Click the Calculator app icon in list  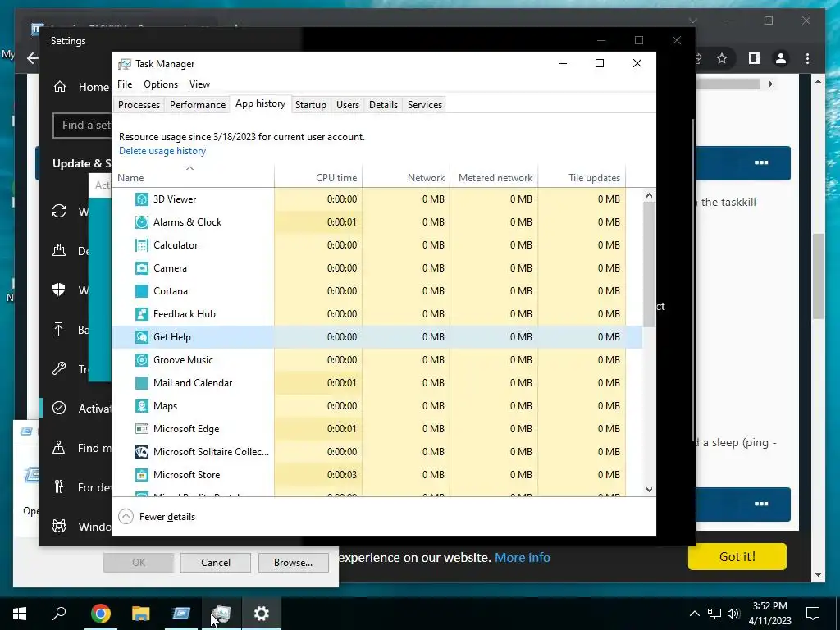tap(141, 245)
